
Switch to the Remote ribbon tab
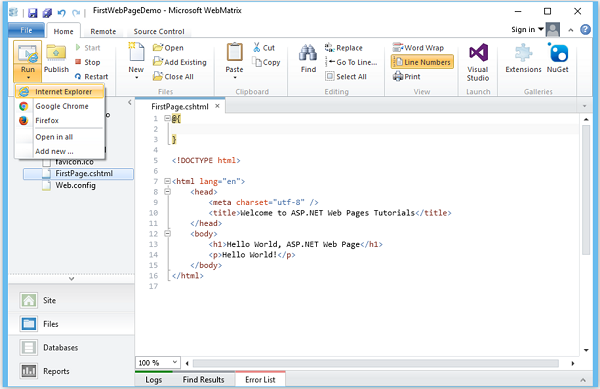tap(103, 31)
